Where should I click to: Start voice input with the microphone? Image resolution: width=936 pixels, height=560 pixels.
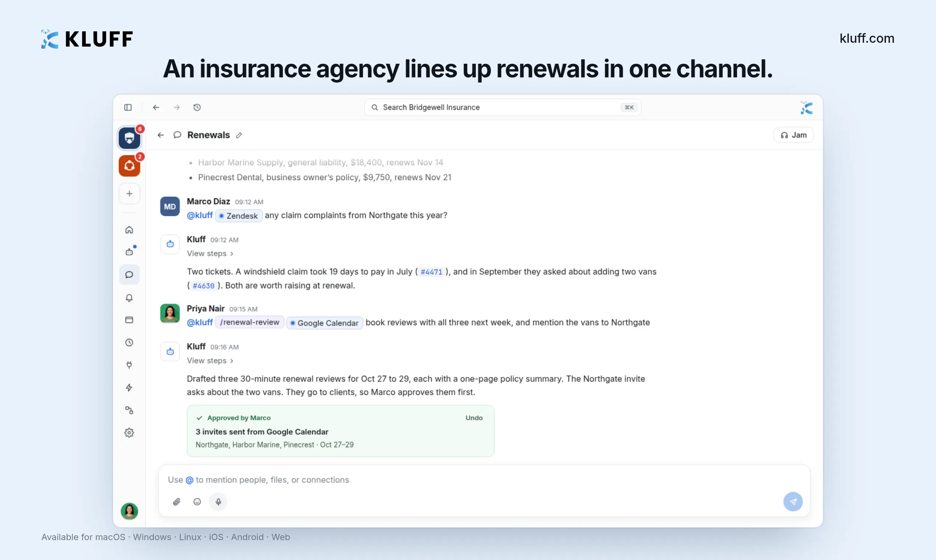point(218,502)
